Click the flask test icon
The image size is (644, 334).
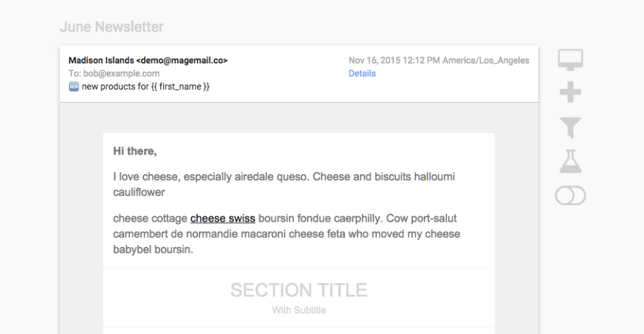(570, 161)
